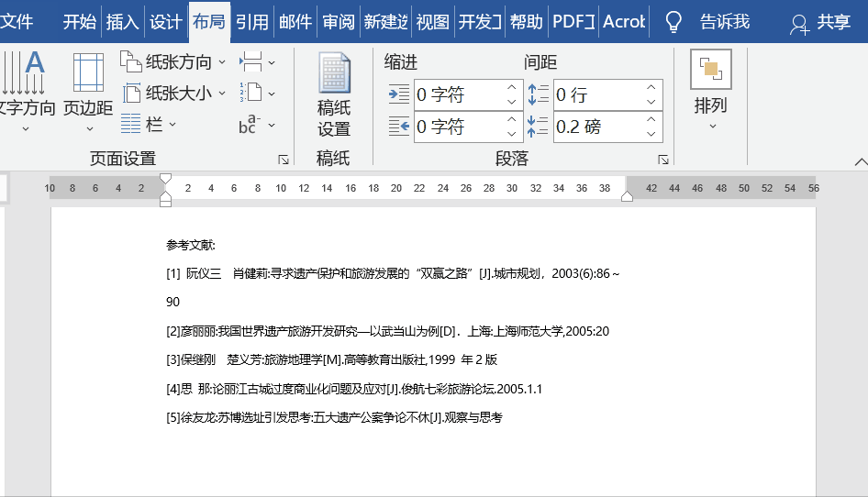868x497 pixels.
Task: Open the 文字方向 text direction menu
Action: pyautogui.click(x=27, y=92)
